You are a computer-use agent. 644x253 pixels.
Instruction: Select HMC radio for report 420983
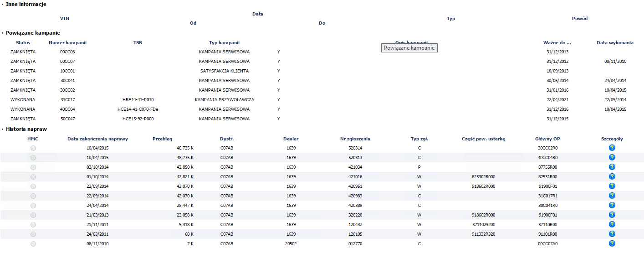pyautogui.click(x=33, y=196)
